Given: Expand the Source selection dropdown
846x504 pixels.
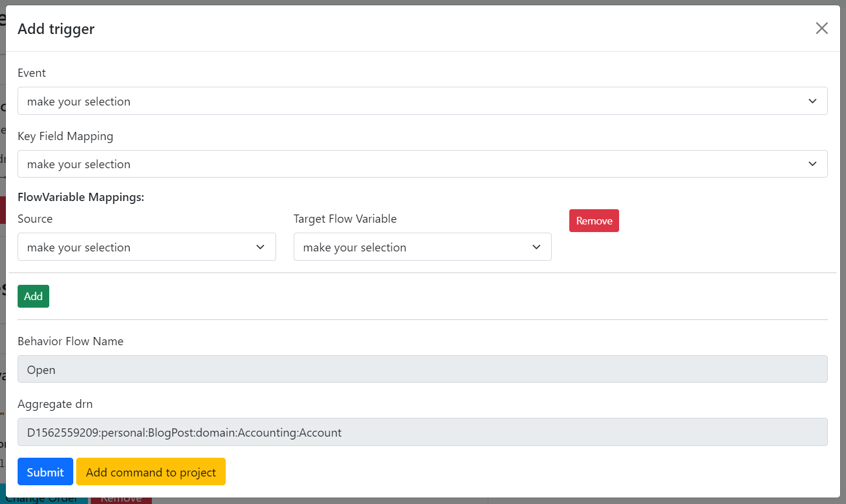Looking at the screenshot, I should [147, 247].
